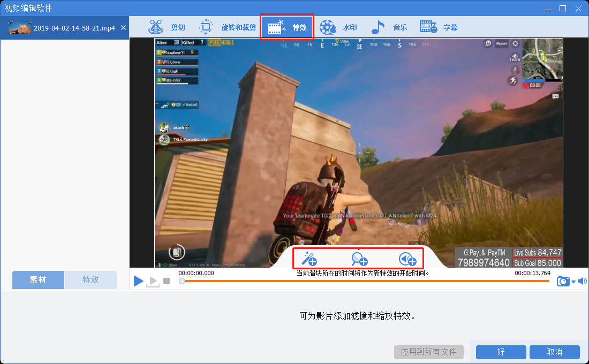Click the music note icon
Image resolution: width=589 pixels, height=364 pixels.
(378, 27)
